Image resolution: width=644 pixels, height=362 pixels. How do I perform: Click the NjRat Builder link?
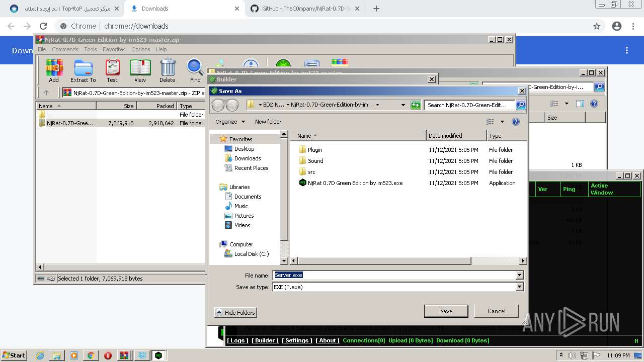pos(265,340)
